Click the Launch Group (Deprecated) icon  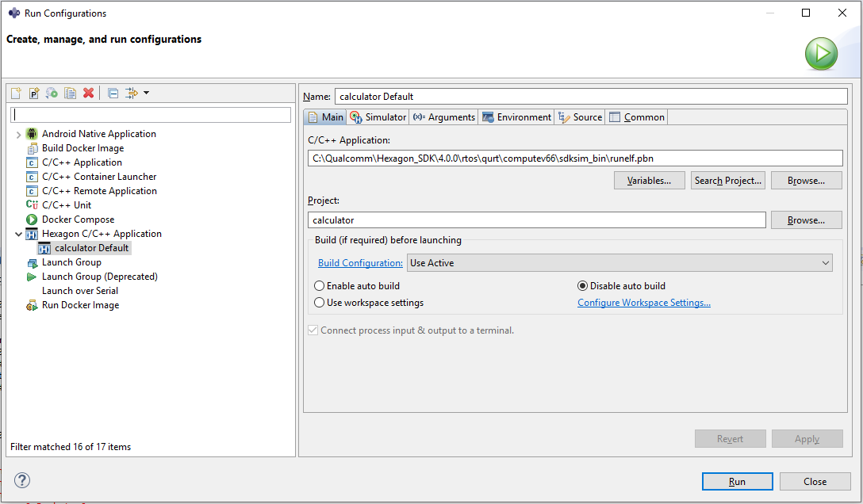[32, 277]
